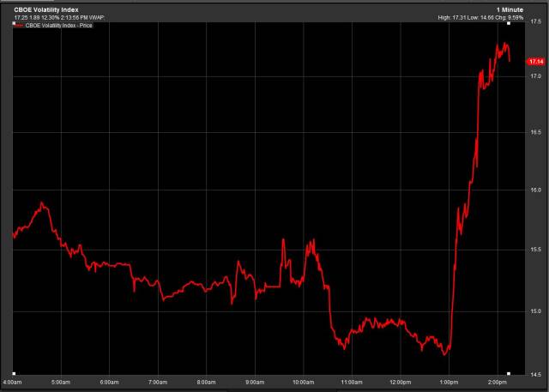549x392 pixels.
Task: Click the '1 Minute' interval label
Action: [510, 9]
